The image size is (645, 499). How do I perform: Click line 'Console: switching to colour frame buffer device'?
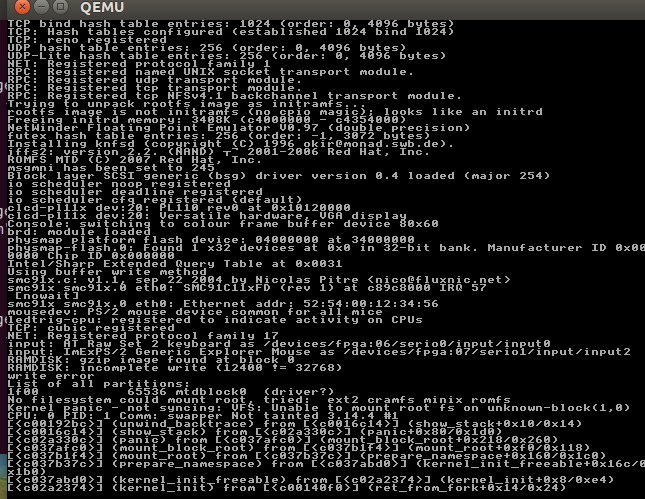[223, 224]
